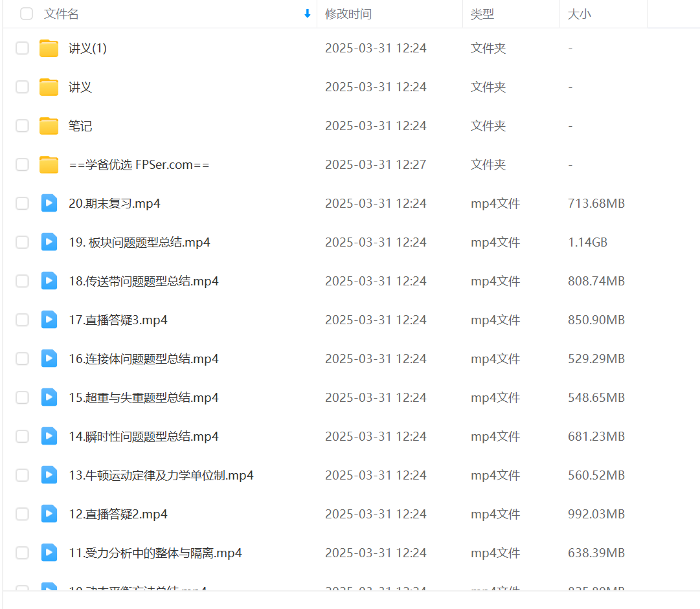Check the box for 20.期末复习.mp4
This screenshot has height=609, width=700.
pyautogui.click(x=22, y=203)
